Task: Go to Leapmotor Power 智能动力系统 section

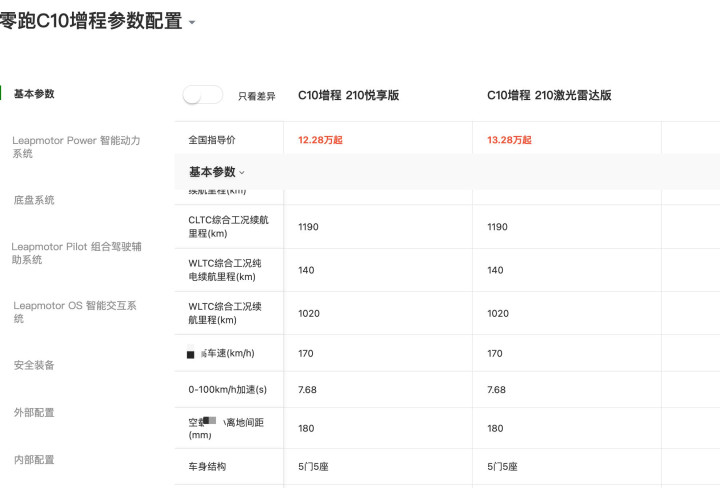Action: click(76, 147)
